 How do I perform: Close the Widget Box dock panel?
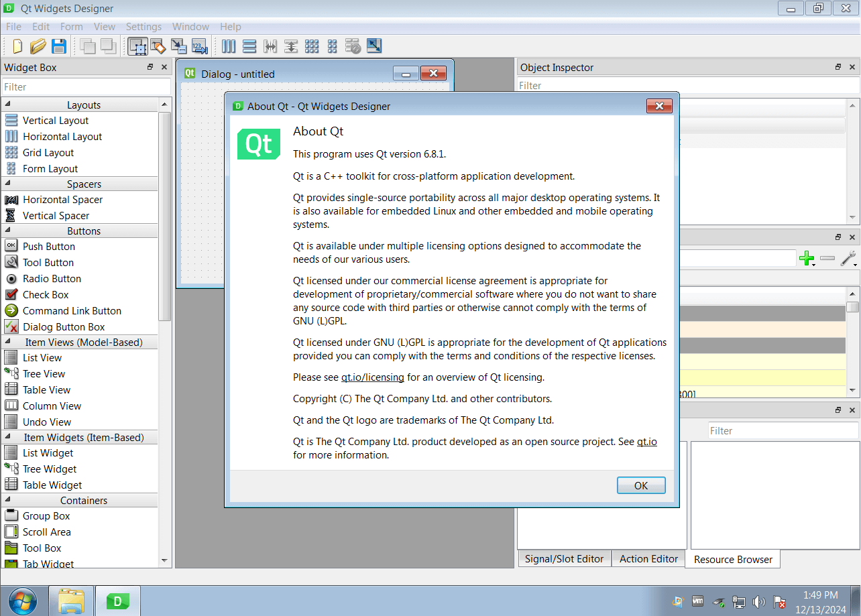tap(164, 67)
